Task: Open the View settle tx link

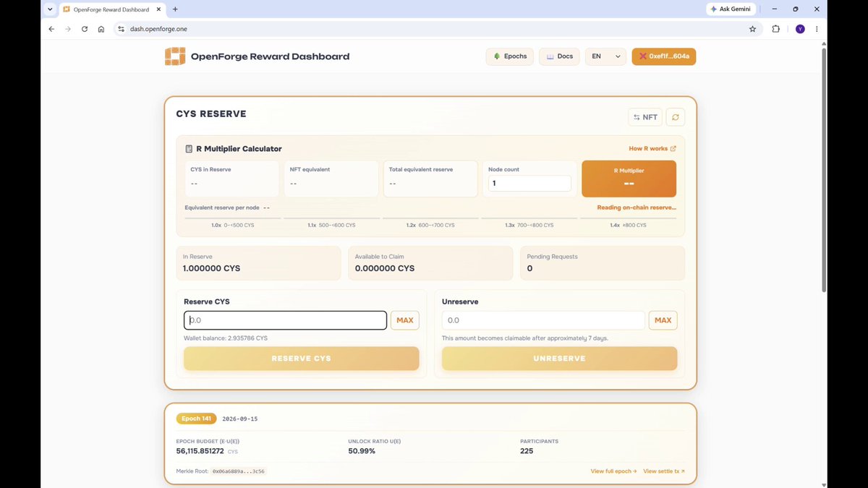Action: (x=664, y=471)
